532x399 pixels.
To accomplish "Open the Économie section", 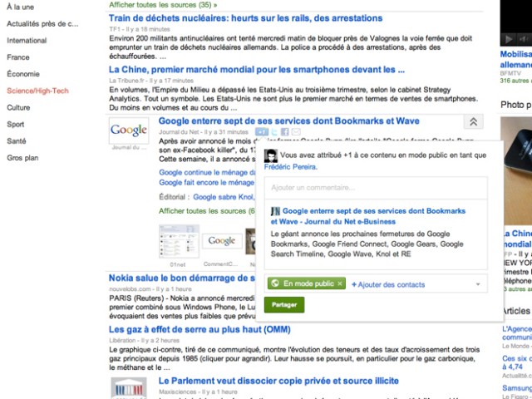I will tap(23, 74).
